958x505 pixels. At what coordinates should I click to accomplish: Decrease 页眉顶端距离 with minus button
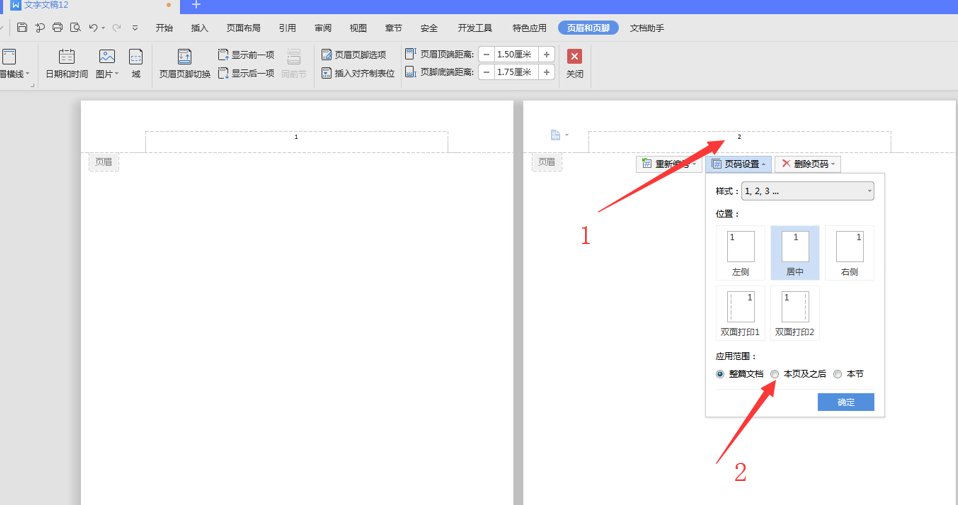(x=486, y=54)
